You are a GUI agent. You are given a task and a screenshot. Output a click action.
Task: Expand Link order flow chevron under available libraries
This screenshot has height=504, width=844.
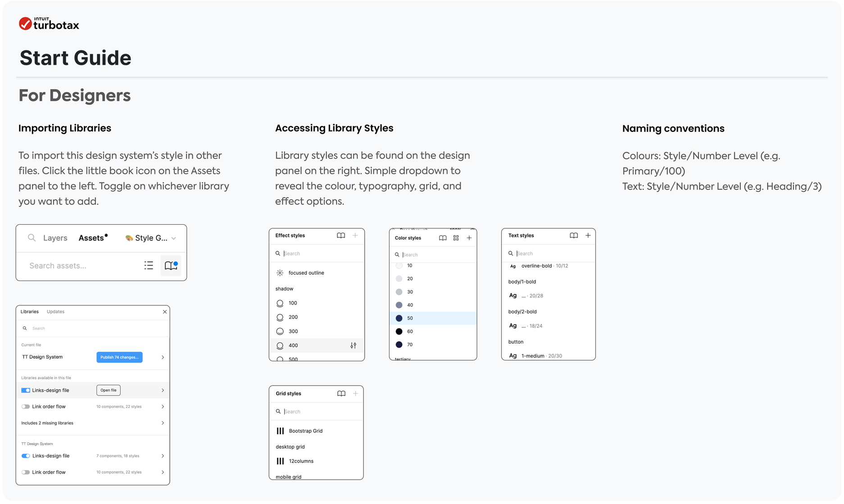point(163,407)
